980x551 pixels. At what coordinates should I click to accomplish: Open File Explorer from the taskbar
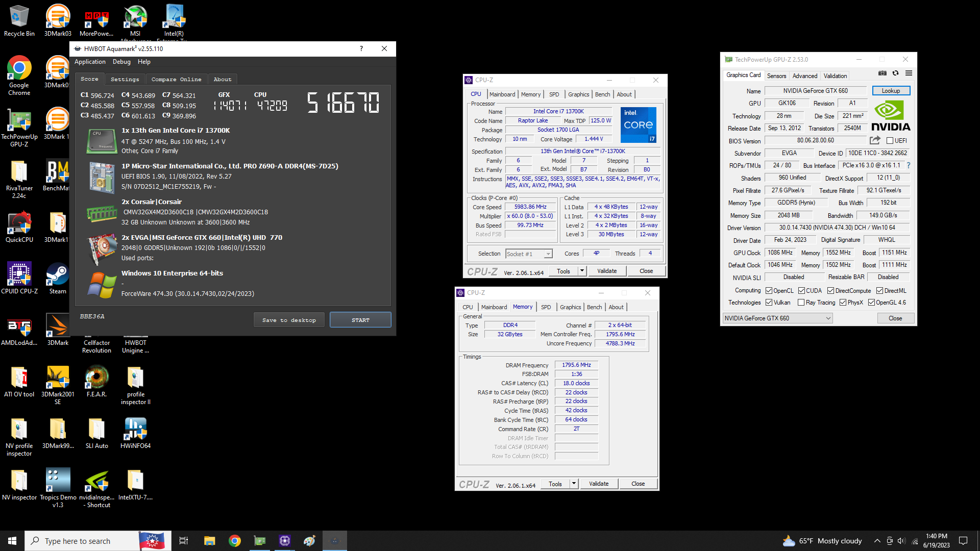click(209, 541)
